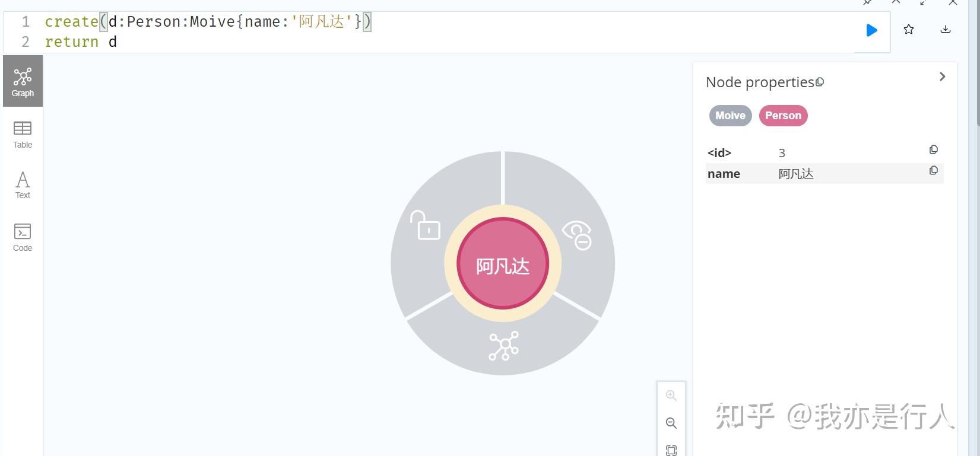This screenshot has height=456, width=980.
Task: Expand node relationships from radial menu
Action: click(x=503, y=346)
